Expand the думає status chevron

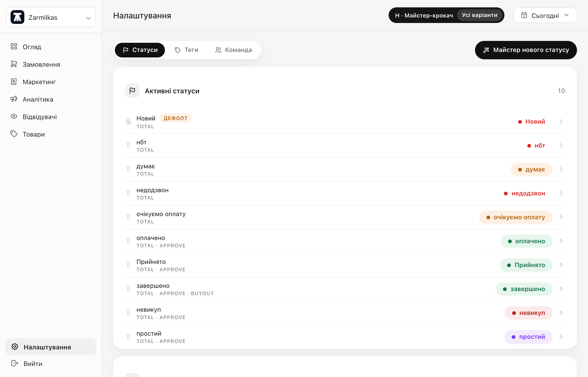click(x=561, y=169)
